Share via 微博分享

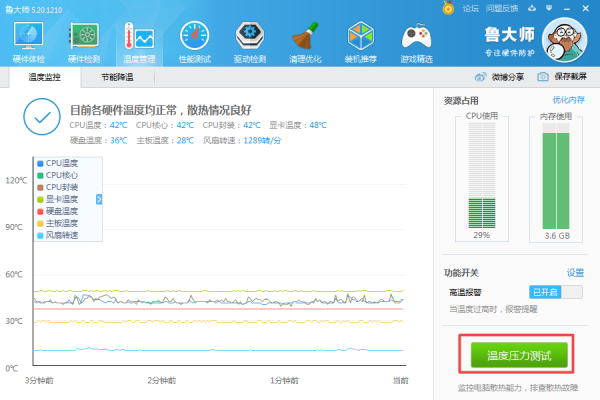(499, 77)
